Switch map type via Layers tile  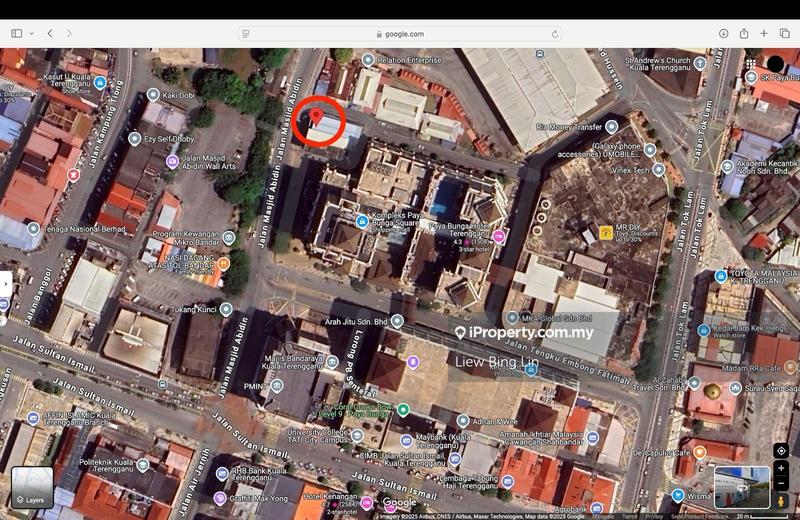point(32,487)
